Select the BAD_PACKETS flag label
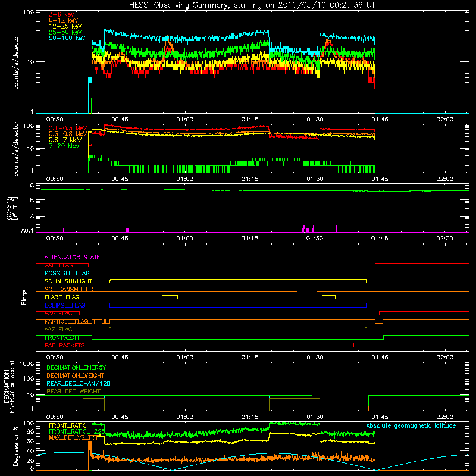Viewport: 476px width, 476px height. point(65,346)
